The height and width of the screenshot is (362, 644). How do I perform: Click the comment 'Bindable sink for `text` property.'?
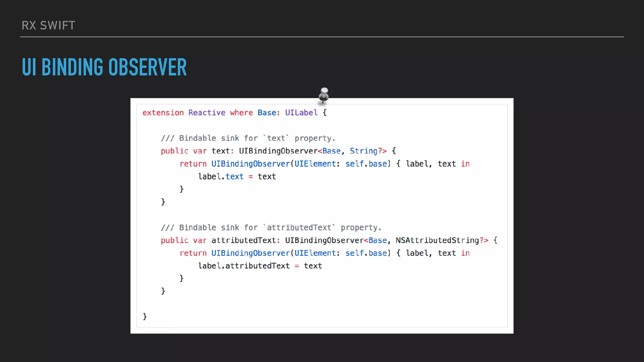[x=248, y=138]
